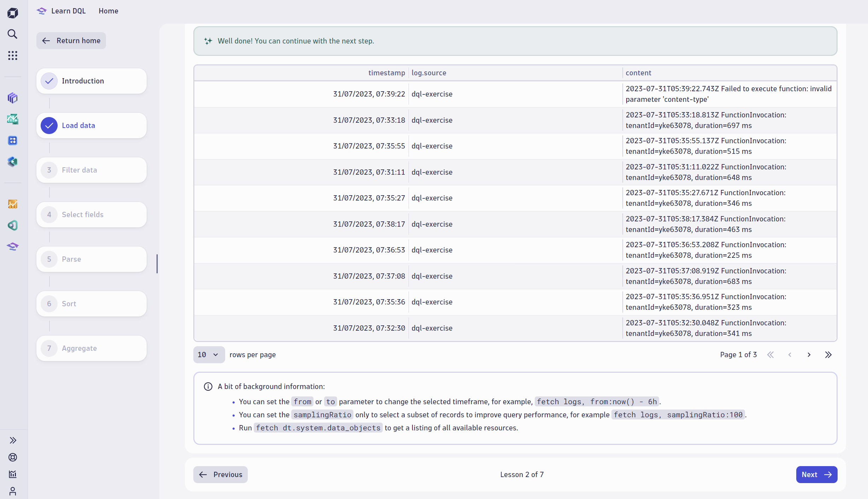The width and height of the screenshot is (868, 499).
Task: Open the green chart app icon in sidebar
Action: [x=13, y=119]
